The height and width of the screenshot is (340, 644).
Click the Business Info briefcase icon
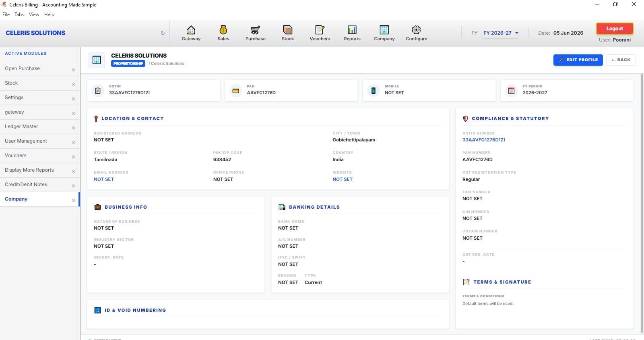click(97, 207)
